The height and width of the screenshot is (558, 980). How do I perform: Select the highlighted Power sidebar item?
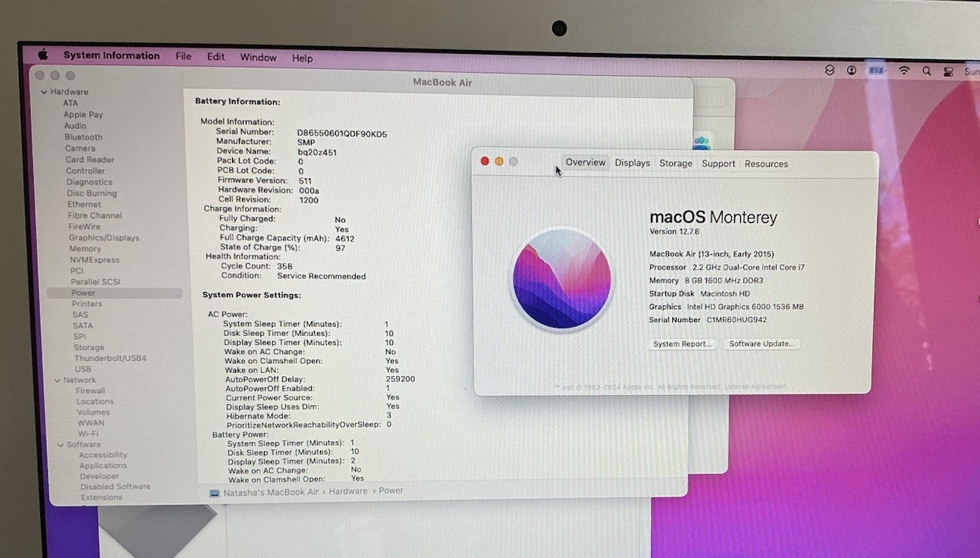pyautogui.click(x=115, y=293)
